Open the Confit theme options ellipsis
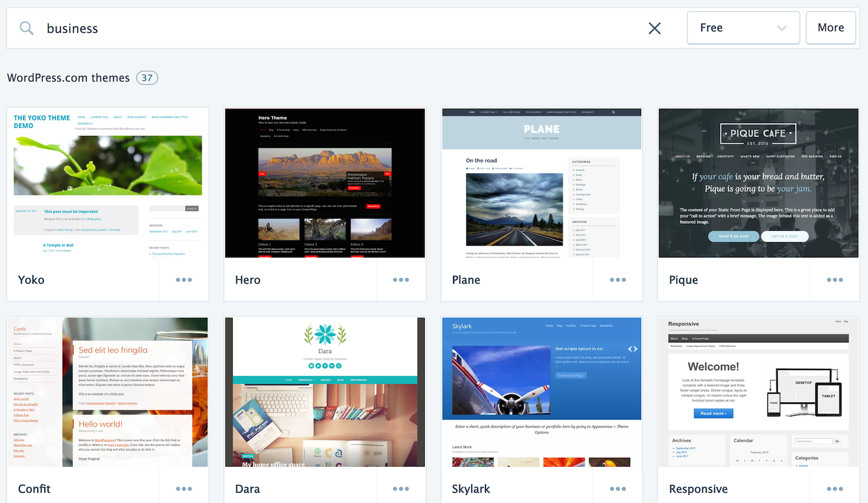This screenshot has width=868, height=503. pos(184,489)
